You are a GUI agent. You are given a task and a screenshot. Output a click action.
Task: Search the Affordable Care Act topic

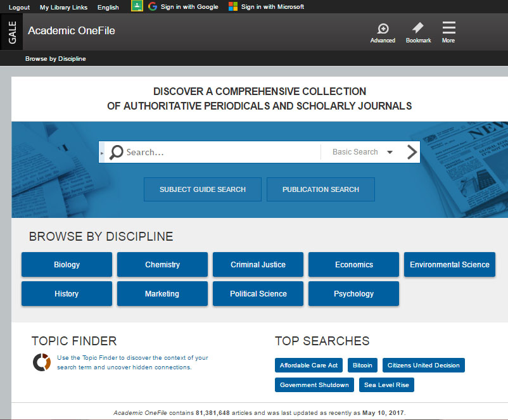tap(308, 365)
